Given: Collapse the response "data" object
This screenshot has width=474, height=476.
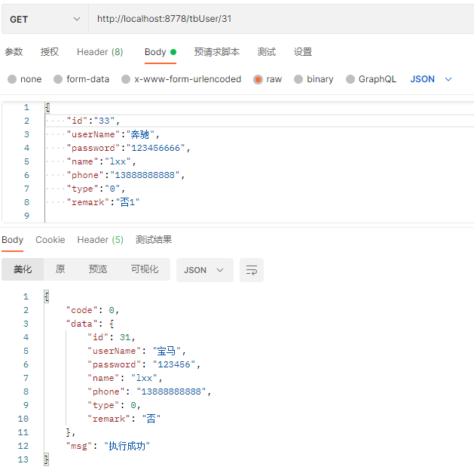Looking at the screenshot, I should coord(112,324).
